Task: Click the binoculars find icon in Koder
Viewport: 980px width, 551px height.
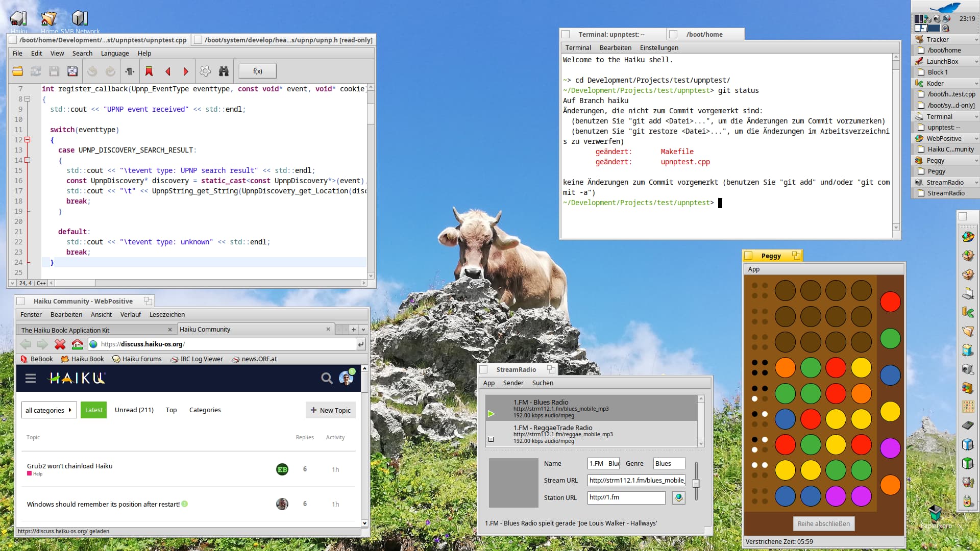Action: point(224,71)
